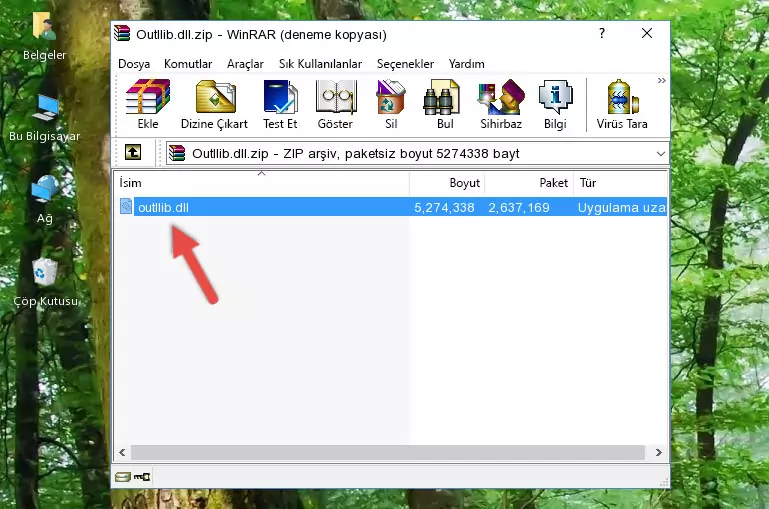Select the Ağ network desktop icon
769x509 pixels.
coord(44,200)
